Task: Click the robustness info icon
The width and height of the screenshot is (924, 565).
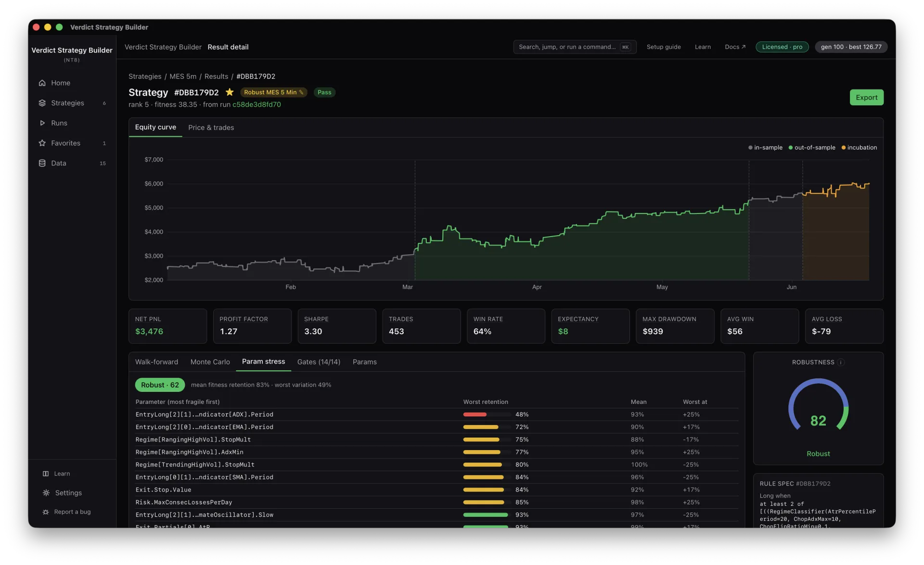Action: (x=841, y=362)
